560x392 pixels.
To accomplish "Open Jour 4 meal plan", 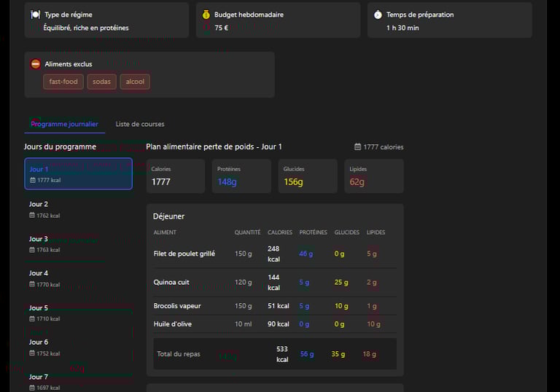I will [78, 278].
